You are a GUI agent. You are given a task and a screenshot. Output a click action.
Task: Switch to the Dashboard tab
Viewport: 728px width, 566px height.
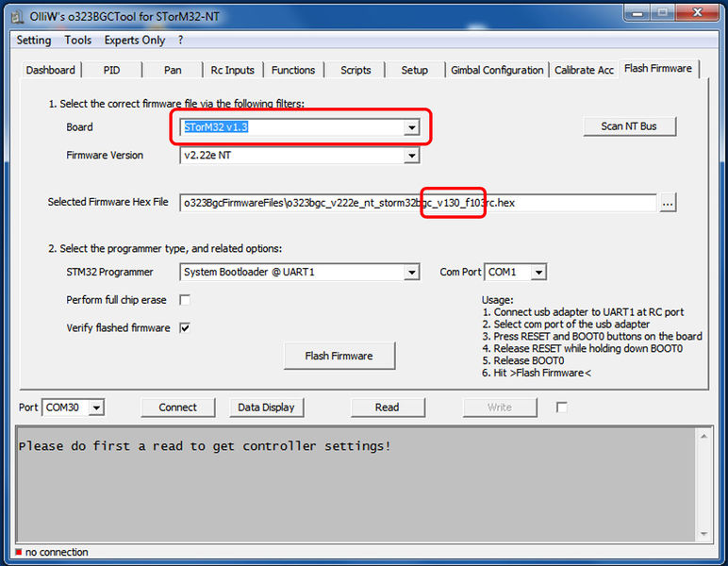pyautogui.click(x=51, y=70)
